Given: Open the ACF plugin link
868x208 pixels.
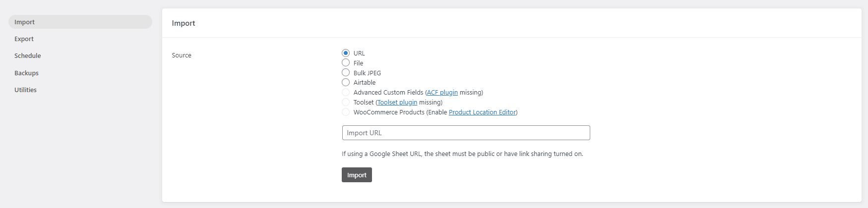Looking at the screenshot, I should (442, 93).
